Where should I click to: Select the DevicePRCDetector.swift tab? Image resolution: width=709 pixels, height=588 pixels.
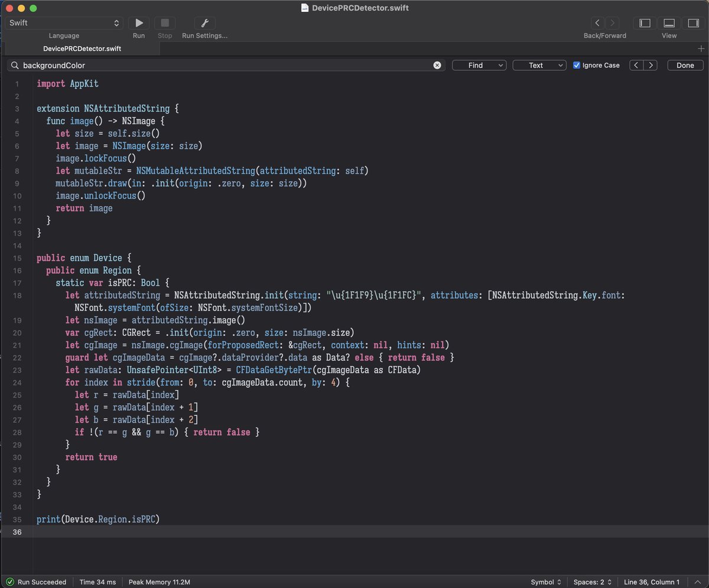[x=82, y=49]
